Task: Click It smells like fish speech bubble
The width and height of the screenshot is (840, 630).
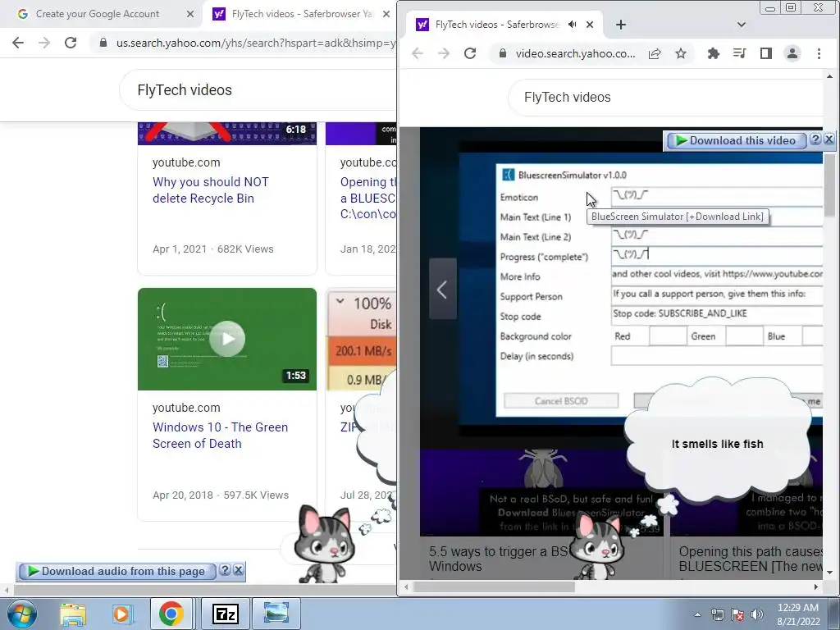Action: point(718,444)
